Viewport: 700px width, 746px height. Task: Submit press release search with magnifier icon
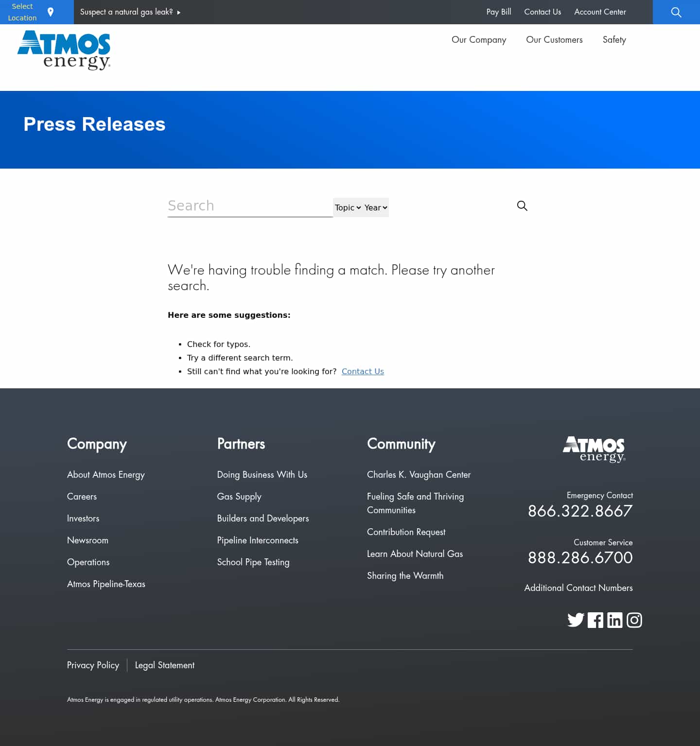tap(522, 206)
